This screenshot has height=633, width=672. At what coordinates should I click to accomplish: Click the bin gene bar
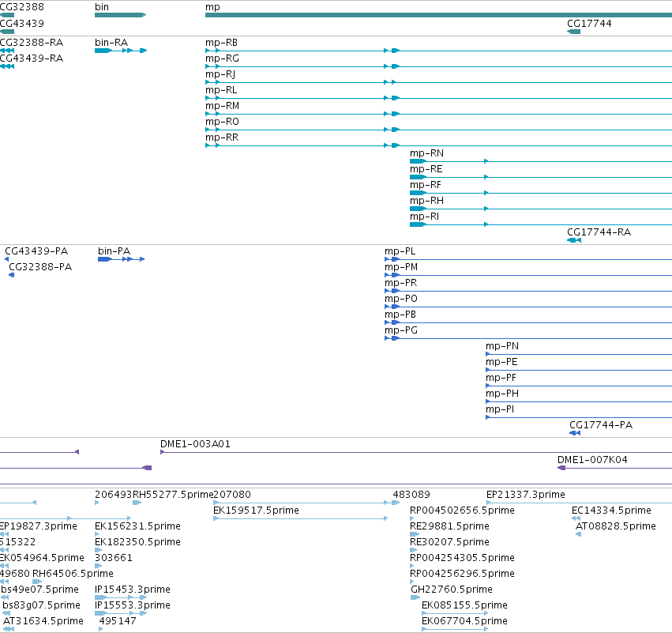(x=121, y=15)
